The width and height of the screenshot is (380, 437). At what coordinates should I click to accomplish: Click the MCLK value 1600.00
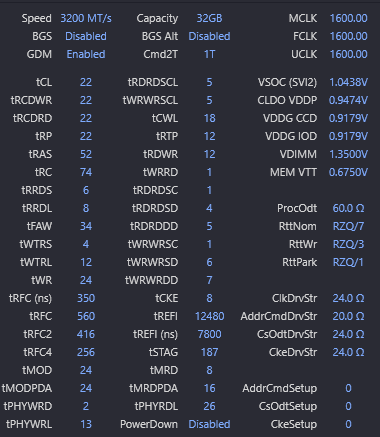[348, 18]
